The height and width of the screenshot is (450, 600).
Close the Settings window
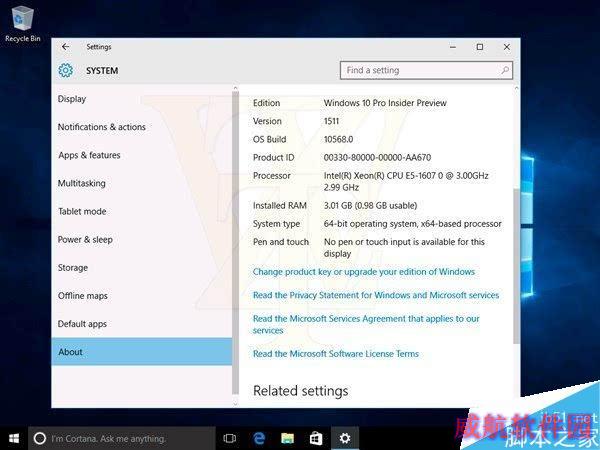pos(507,47)
